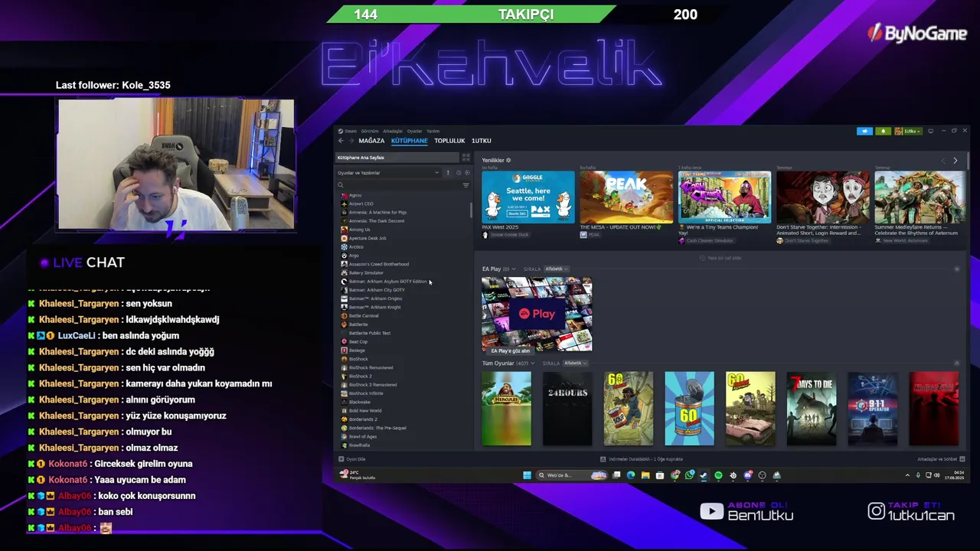Image resolution: width=980 pixels, height=551 pixels.
Task: Open 7 Days to Die cover
Action: click(812, 409)
